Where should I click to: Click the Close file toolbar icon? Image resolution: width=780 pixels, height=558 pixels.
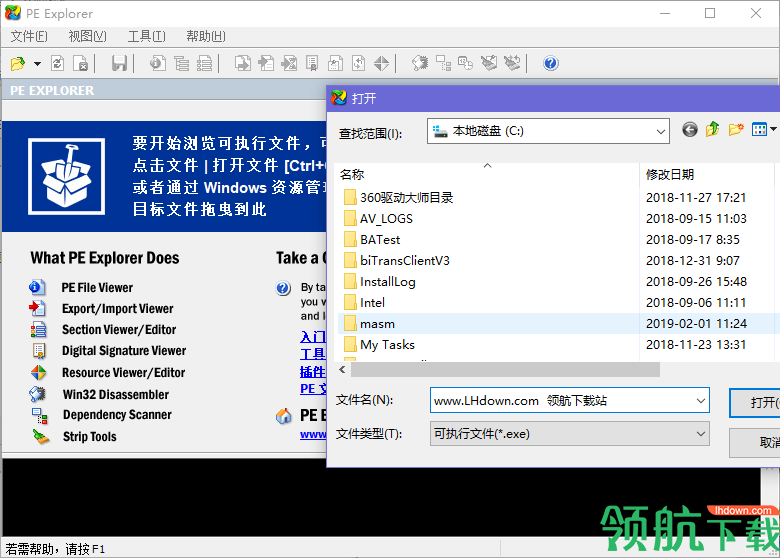(x=81, y=63)
